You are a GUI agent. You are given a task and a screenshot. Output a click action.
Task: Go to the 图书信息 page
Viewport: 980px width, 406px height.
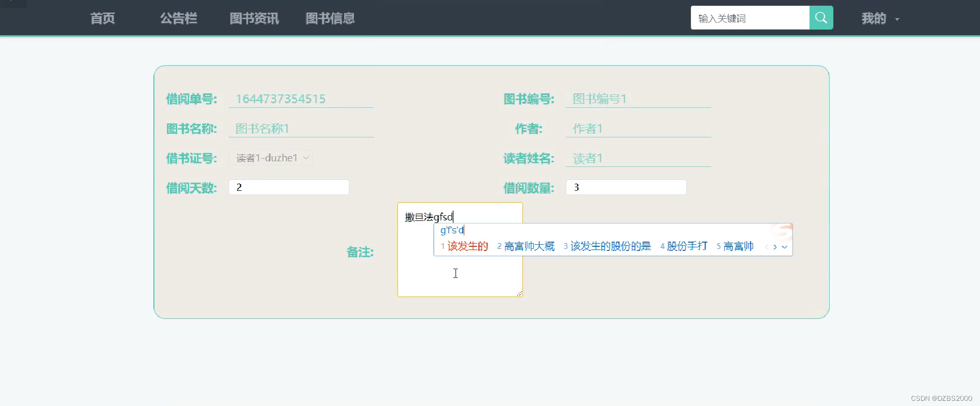click(x=330, y=19)
